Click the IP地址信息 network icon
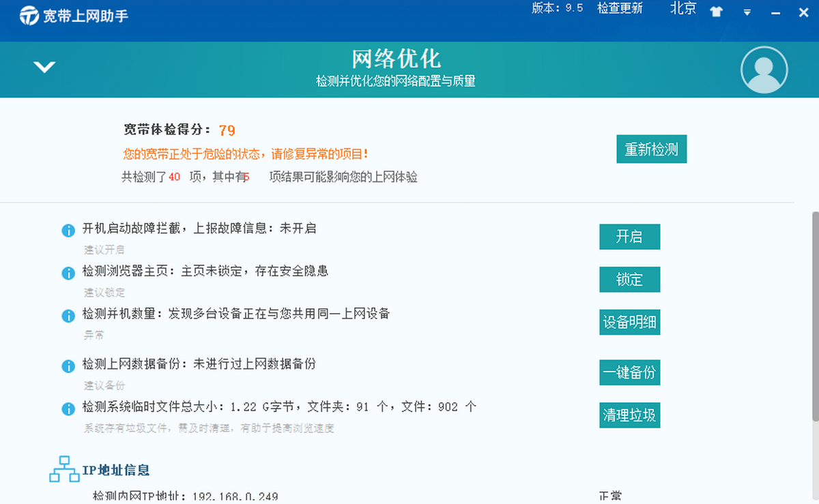 (64, 469)
